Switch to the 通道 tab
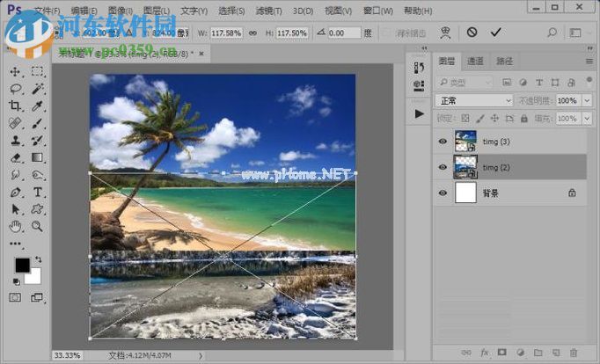 (475, 62)
